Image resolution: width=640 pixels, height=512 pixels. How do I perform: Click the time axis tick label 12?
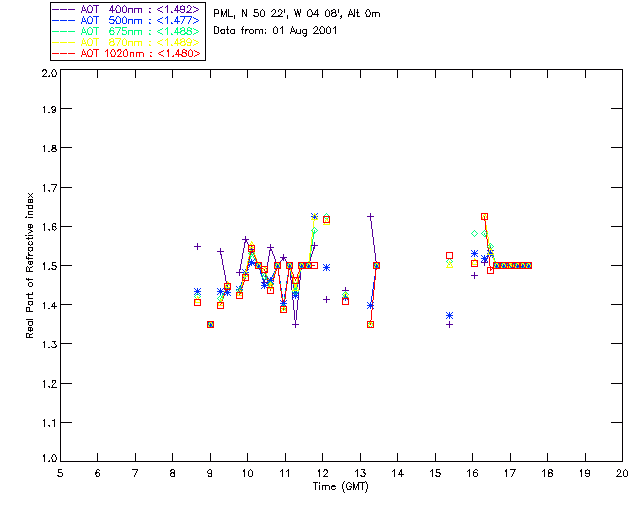pos(322,473)
